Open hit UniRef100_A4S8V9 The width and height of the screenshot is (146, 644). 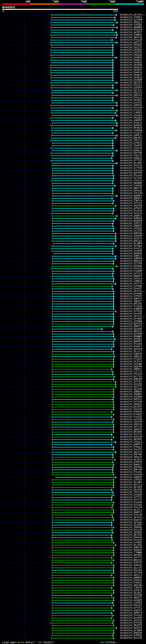(x=131, y=206)
